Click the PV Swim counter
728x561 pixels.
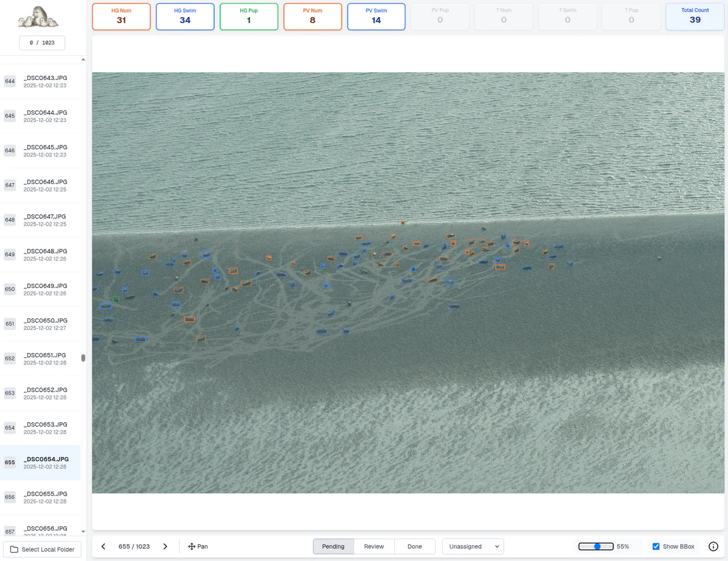click(x=376, y=17)
